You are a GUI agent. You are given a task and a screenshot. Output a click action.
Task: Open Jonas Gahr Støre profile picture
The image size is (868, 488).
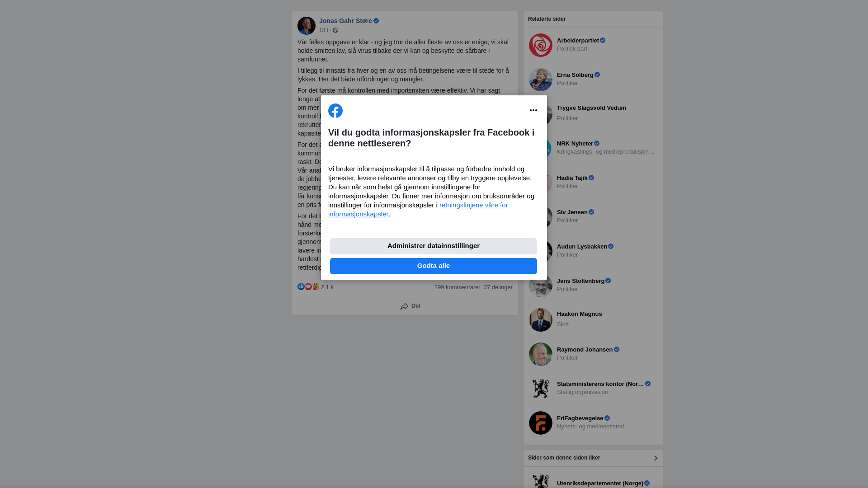pos(307,26)
